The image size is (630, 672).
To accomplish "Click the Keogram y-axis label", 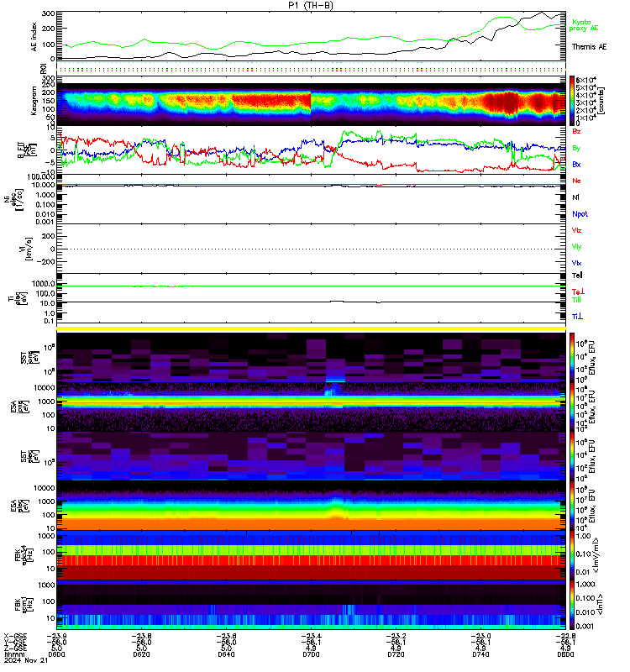I will tap(34, 101).
